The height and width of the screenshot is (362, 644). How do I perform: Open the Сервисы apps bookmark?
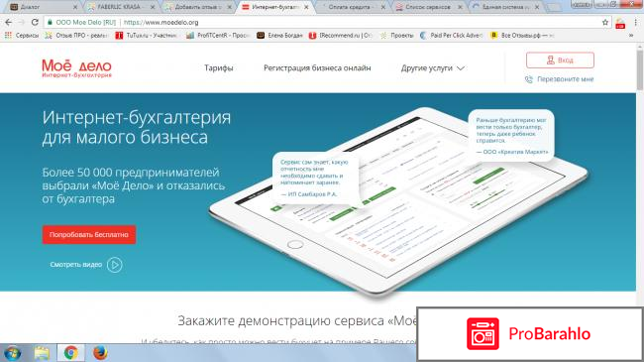[x=22, y=36]
